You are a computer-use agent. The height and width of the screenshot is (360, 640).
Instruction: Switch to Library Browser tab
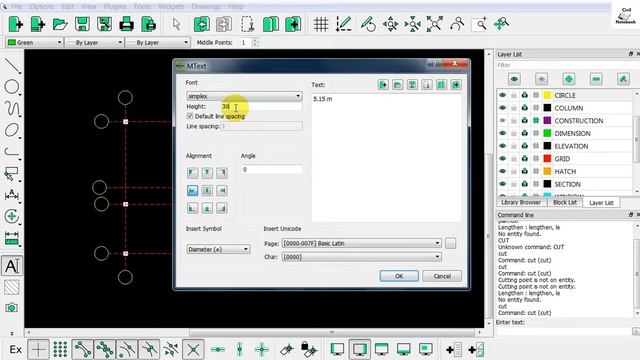click(x=521, y=202)
